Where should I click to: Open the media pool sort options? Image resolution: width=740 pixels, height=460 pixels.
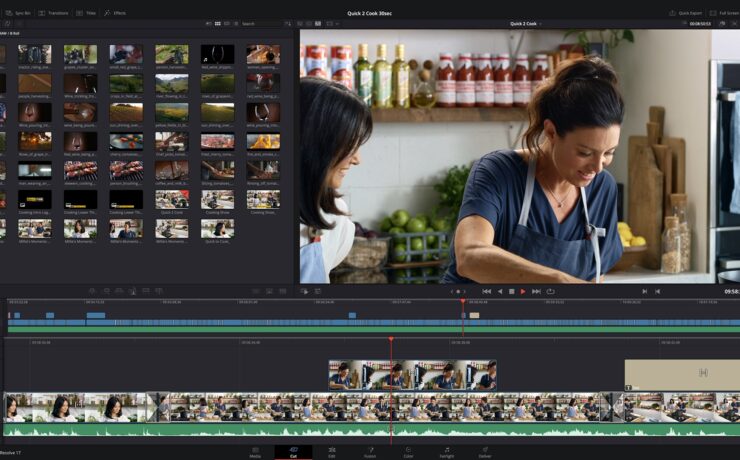pos(287,23)
